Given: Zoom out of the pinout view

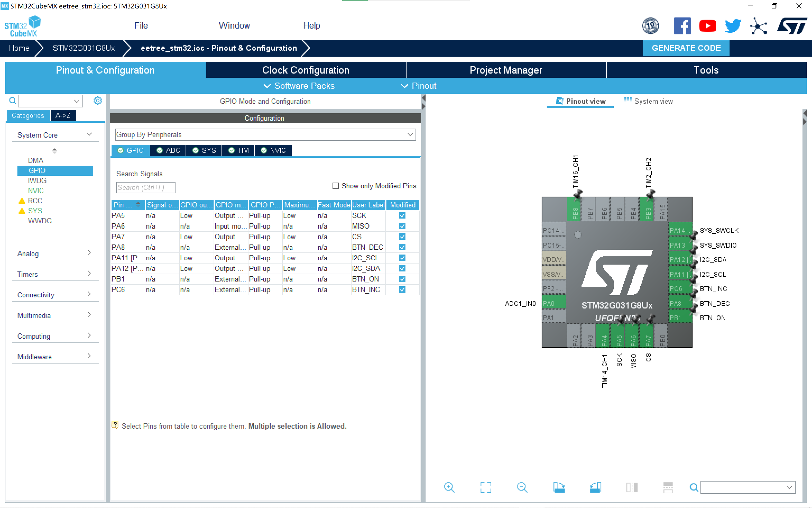Looking at the screenshot, I should click(x=522, y=487).
